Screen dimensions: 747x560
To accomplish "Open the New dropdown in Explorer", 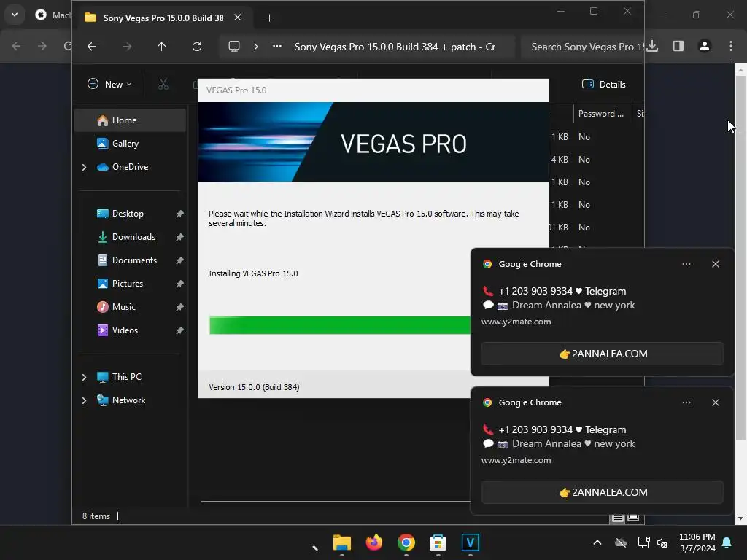I will (109, 85).
